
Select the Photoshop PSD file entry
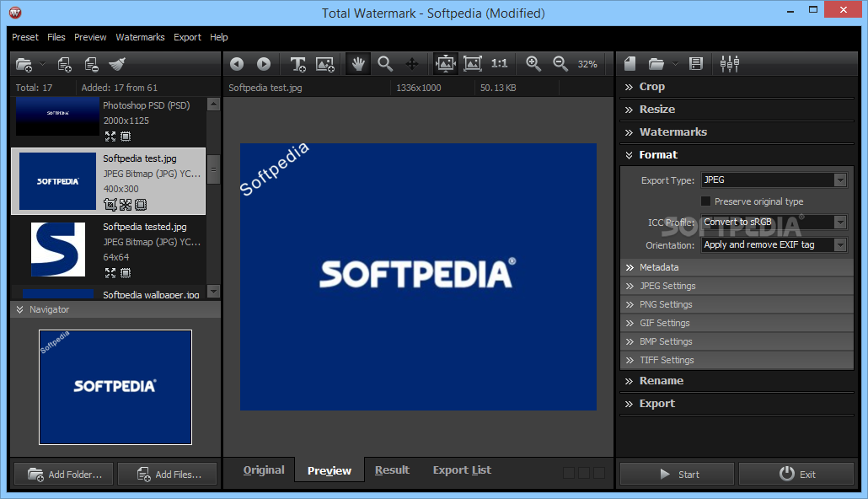(x=109, y=121)
